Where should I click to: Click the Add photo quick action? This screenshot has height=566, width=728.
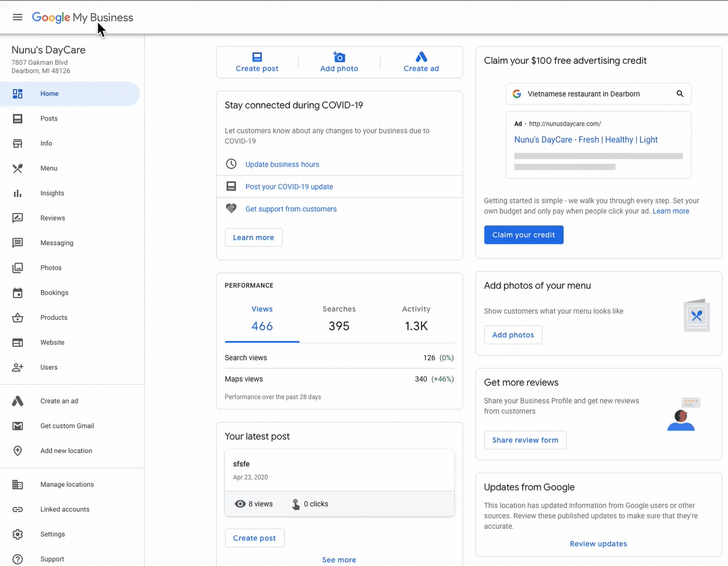coord(339,62)
